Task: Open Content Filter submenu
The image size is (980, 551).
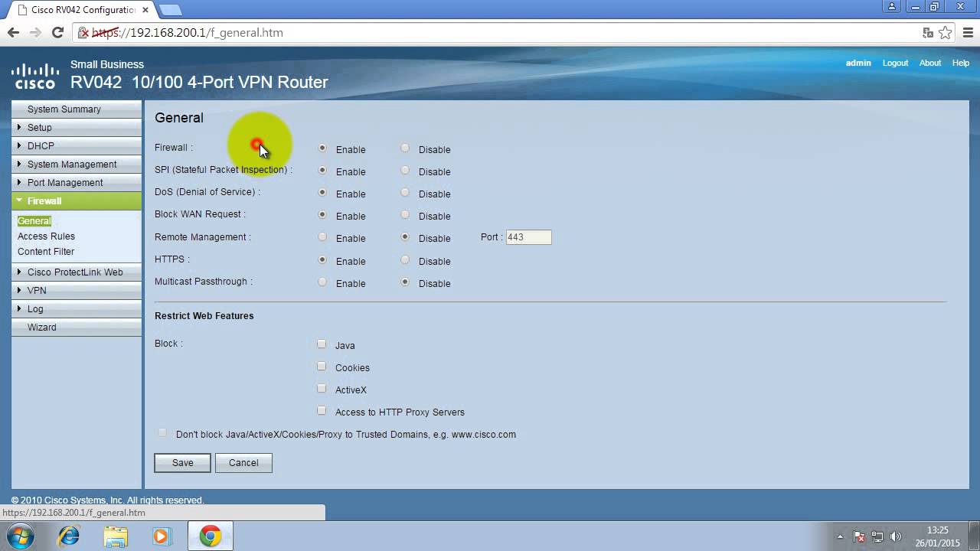Action: click(x=46, y=252)
